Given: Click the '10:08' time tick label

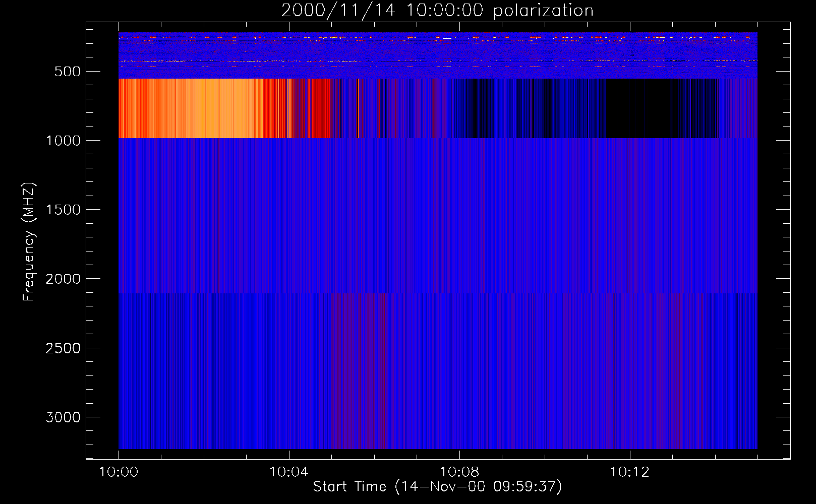Looking at the screenshot, I should [x=459, y=472].
